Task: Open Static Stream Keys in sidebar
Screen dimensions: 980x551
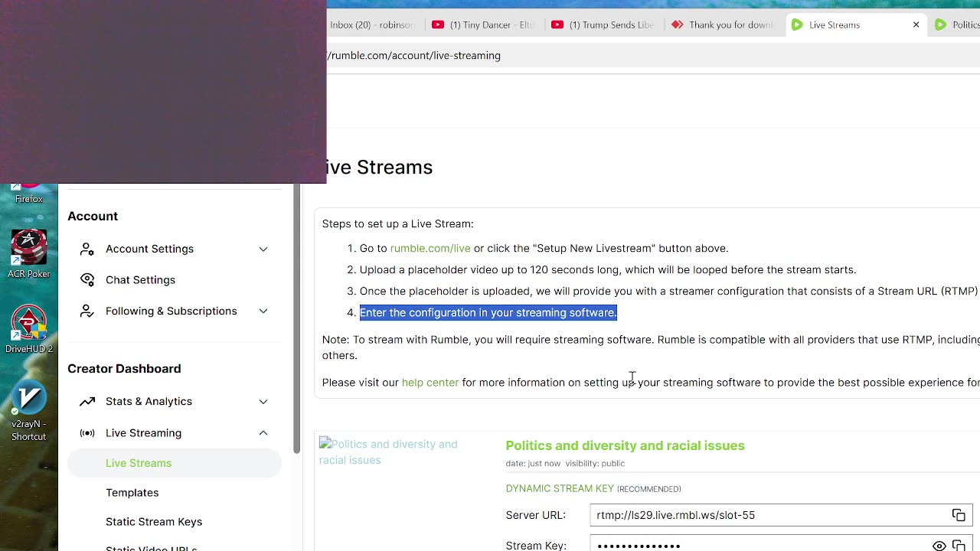Action: [154, 522]
